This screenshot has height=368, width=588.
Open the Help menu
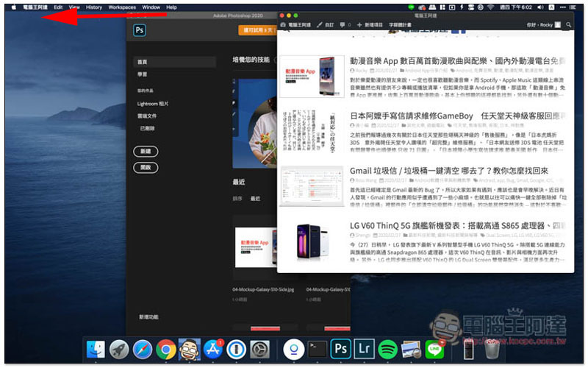[171, 7]
